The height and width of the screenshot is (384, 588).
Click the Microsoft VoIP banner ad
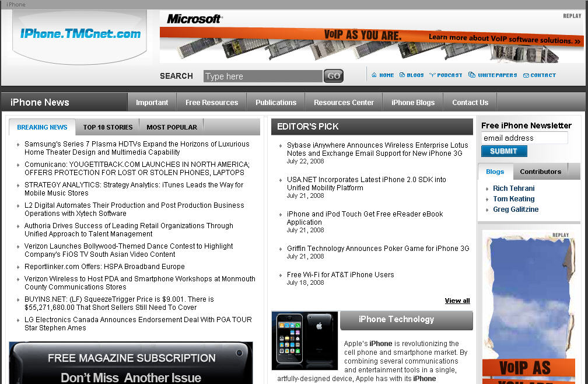pyautogui.click(x=371, y=37)
